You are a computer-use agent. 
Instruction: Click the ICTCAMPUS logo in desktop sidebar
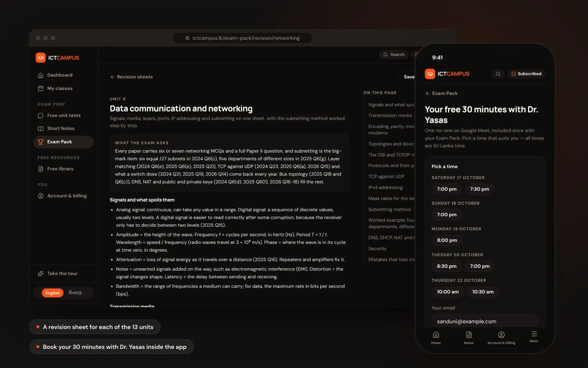57,58
